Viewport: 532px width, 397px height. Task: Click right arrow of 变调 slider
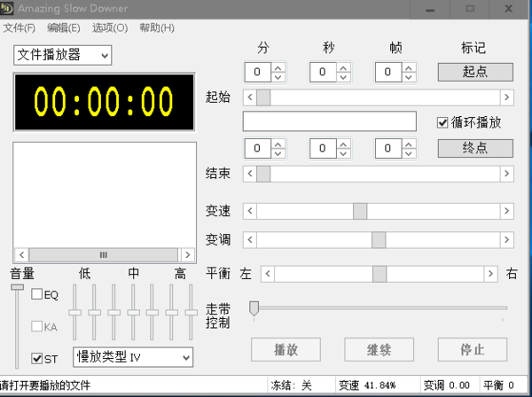tap(506, 239)
